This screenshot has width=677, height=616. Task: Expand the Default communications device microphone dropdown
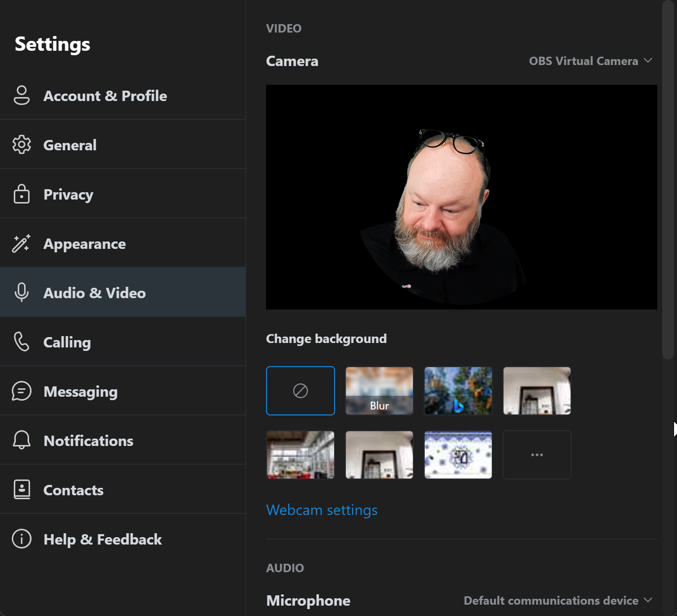(558, 601)
